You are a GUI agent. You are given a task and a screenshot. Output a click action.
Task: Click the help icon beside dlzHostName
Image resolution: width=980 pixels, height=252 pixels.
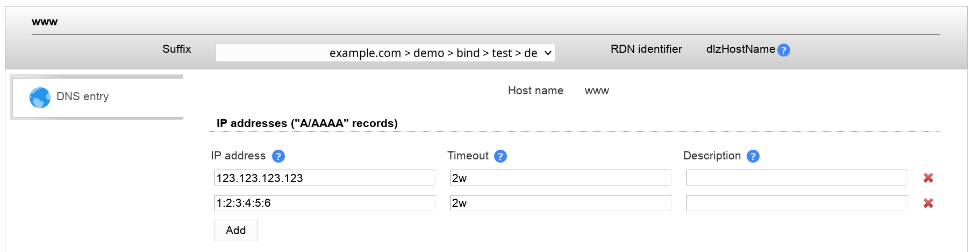784,50
